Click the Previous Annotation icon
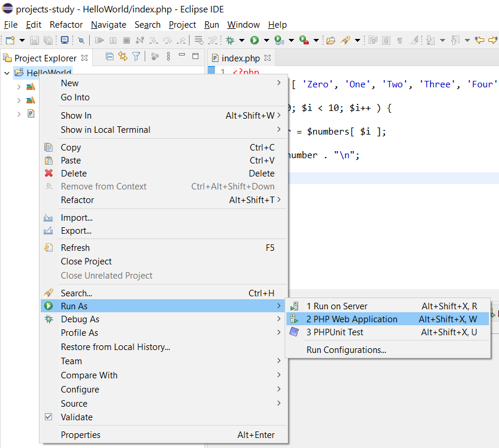 pyautogui.click(x=455, y=40)
